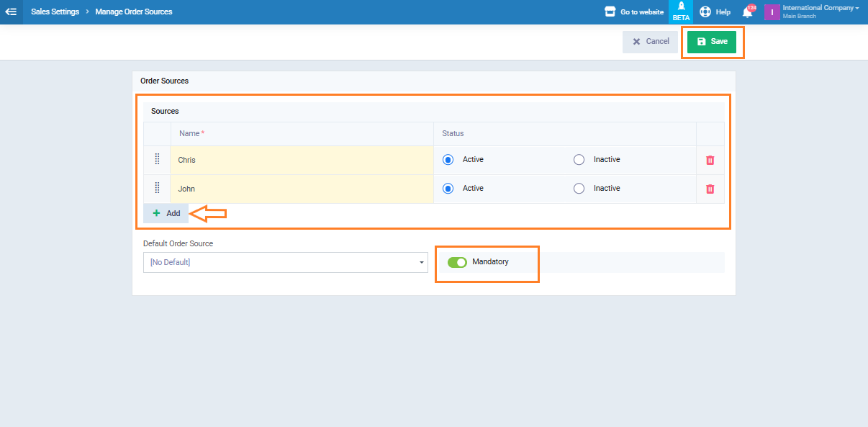The width and height of the screenshot is (868, 427).
Task: Click the Go to website store icon
Action: [x=610, y=12]
